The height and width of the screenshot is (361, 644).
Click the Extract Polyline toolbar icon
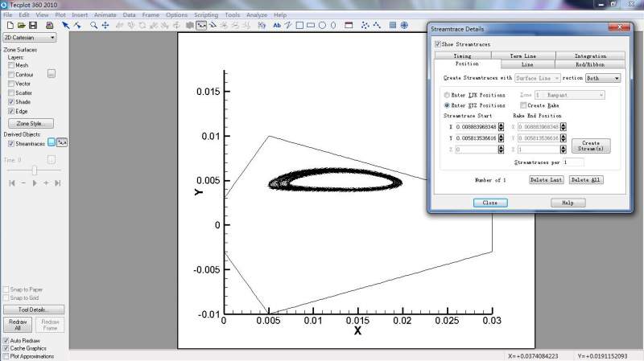point(377,26)
